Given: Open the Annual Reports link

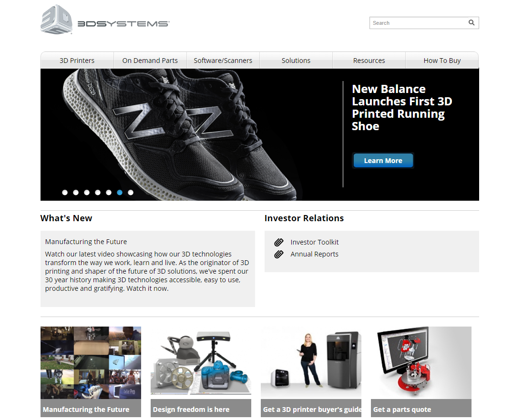Looking at the screenshot, I should point(314,254).
